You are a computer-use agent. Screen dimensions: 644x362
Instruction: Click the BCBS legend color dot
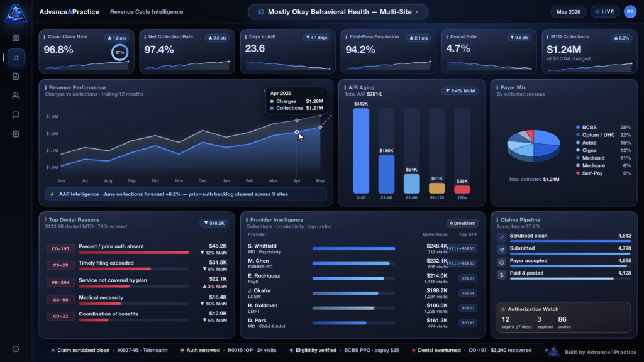578,127
